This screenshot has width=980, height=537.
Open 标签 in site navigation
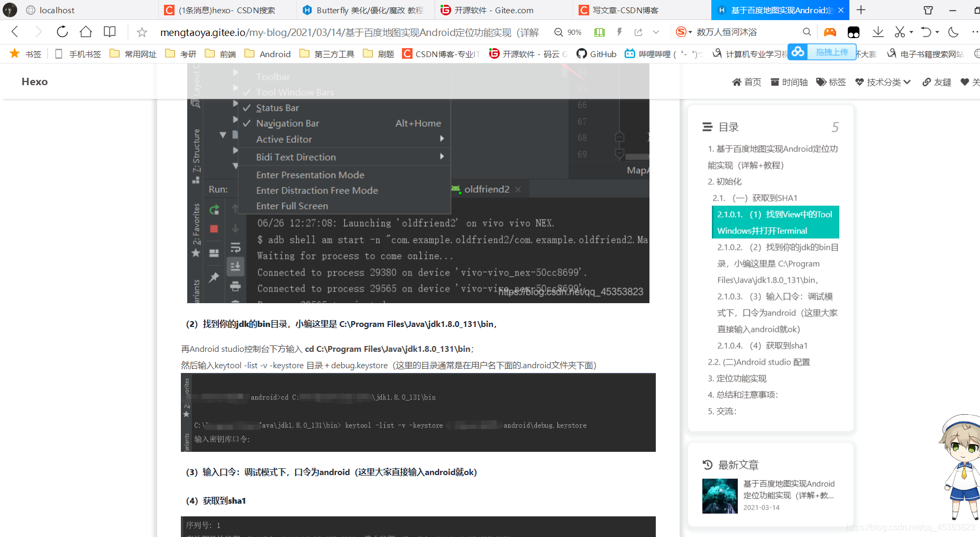[831, 82]
